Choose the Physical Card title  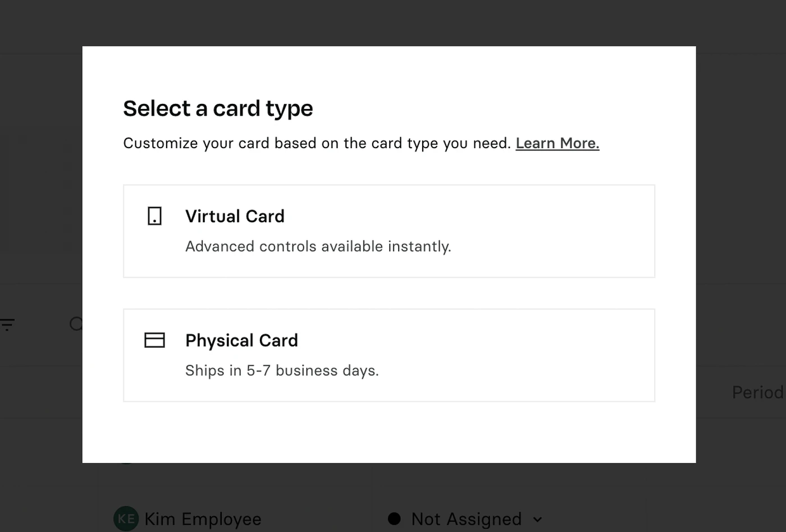pos(241,340)
